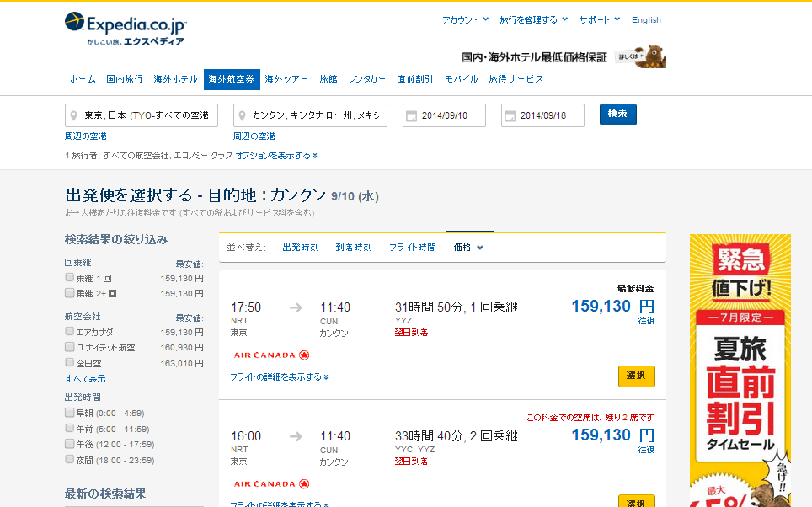Open the departure date calendar icon
This screenshot has width=812, height=507.
click(412, 115)
